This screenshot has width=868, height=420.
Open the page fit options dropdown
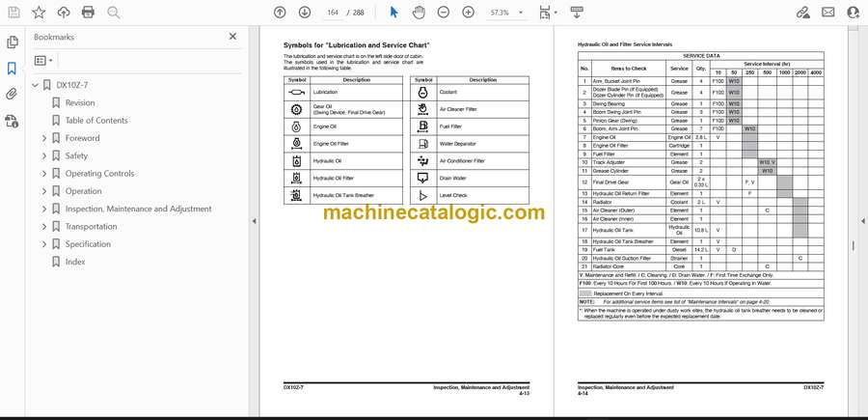(548, 13)
